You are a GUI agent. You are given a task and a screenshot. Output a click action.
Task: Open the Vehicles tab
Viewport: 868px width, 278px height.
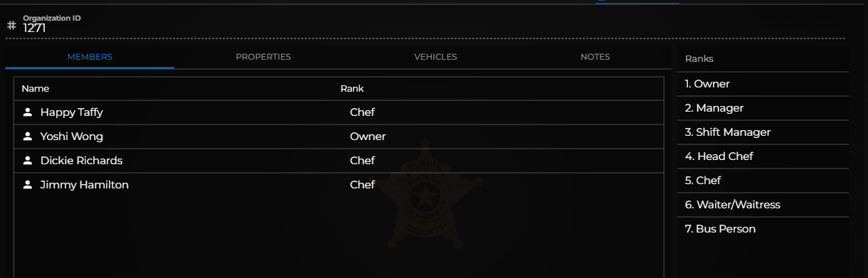tap(435, 57)
